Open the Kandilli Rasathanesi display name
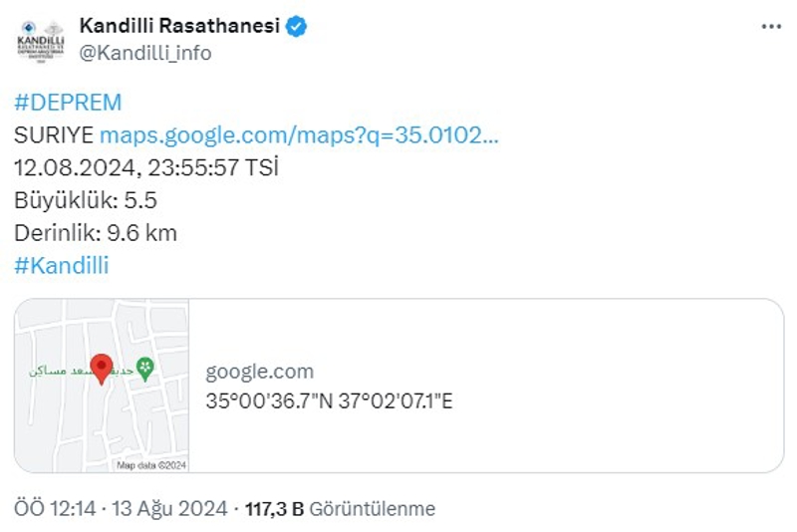This screenshot has height=532, width=797. [179, 26]
